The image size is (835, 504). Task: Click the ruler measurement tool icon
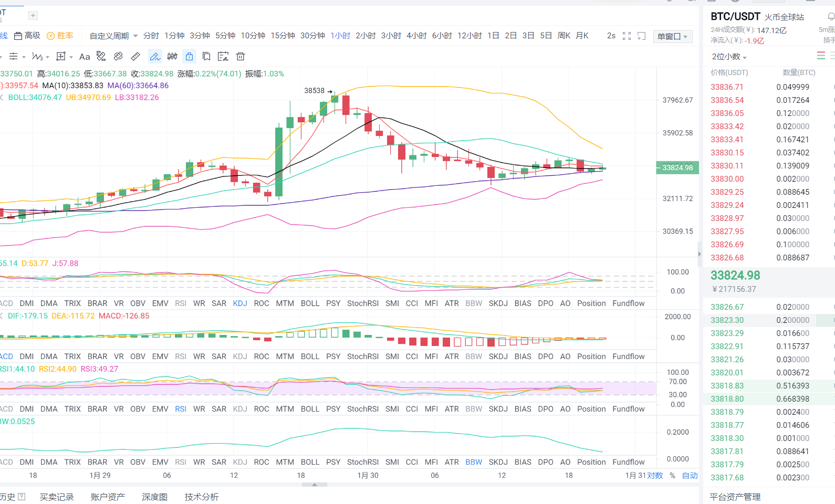pos(135,57)
